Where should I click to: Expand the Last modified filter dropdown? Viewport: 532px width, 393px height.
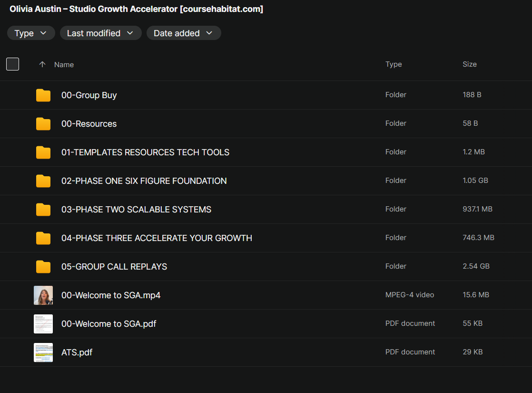pos(100,33)
